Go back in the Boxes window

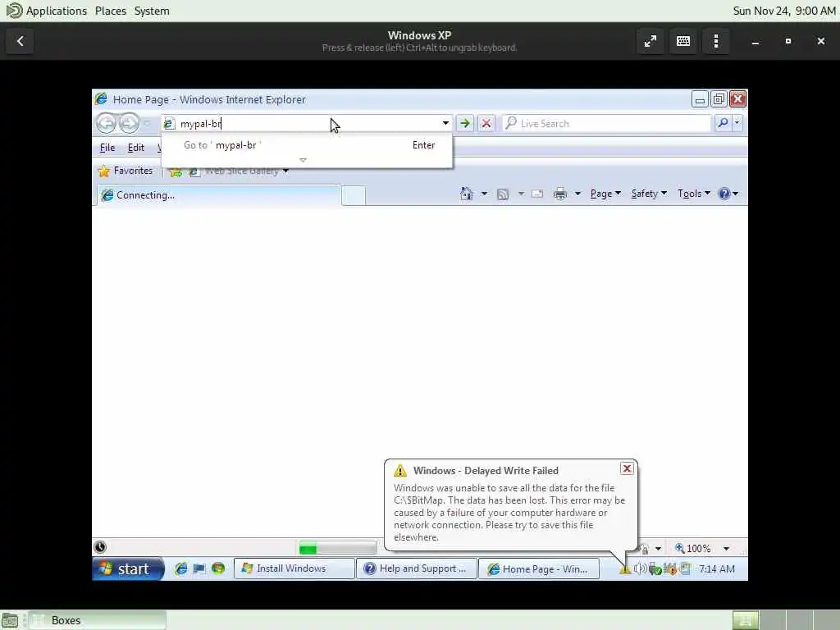coord(21,41)
